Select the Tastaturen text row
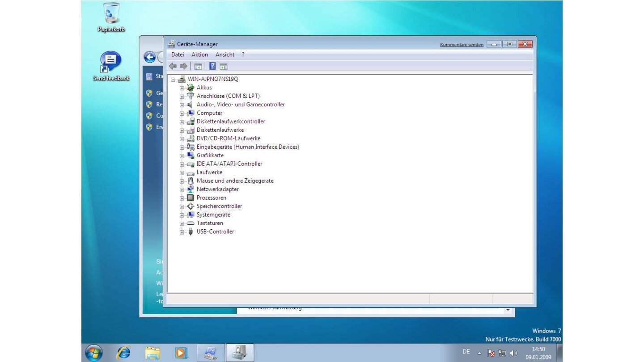Viewport: 644px width, 362px height. 210,223
